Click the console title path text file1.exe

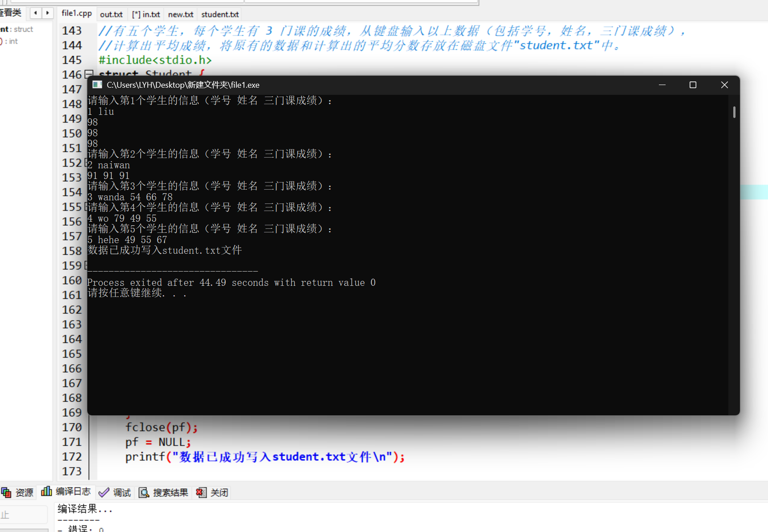click(183, 85)
